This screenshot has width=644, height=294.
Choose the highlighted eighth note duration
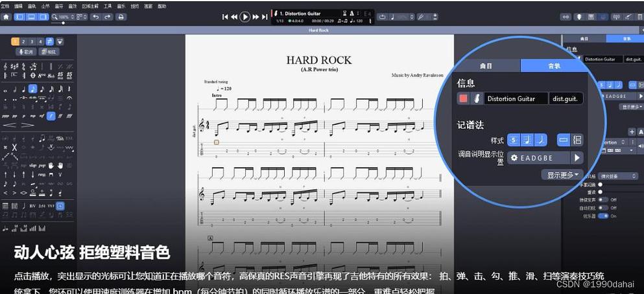pos(33,89)
